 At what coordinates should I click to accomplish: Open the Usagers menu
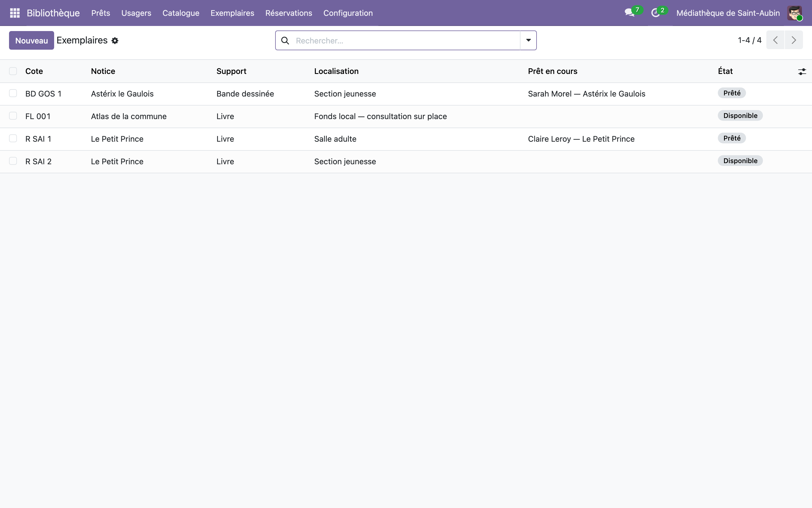136,13
